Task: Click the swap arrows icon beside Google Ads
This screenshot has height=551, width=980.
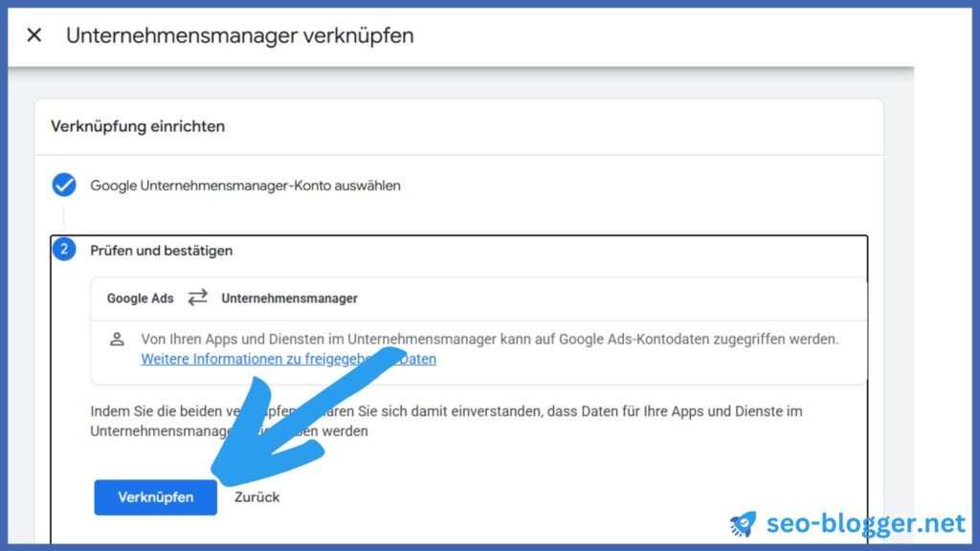Action: click(x=197, y=298)
